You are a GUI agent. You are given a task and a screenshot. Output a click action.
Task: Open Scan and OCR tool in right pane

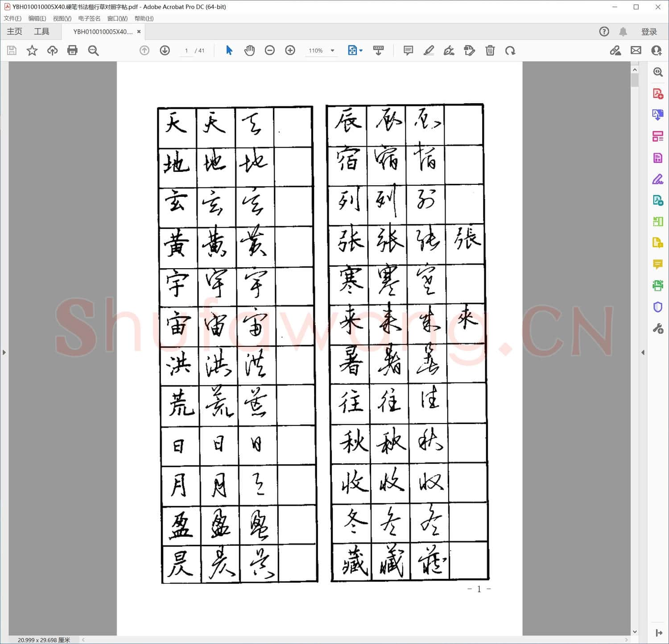pos(658,285)
